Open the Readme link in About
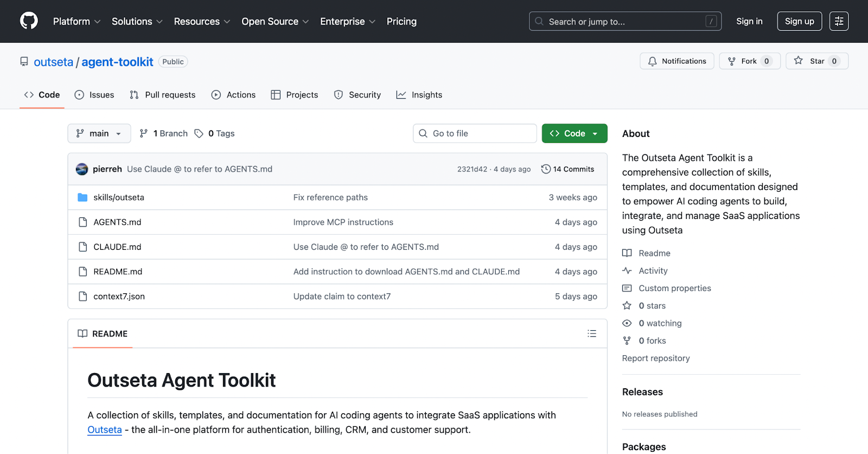 pyautogui.click(x=654, y=253)
